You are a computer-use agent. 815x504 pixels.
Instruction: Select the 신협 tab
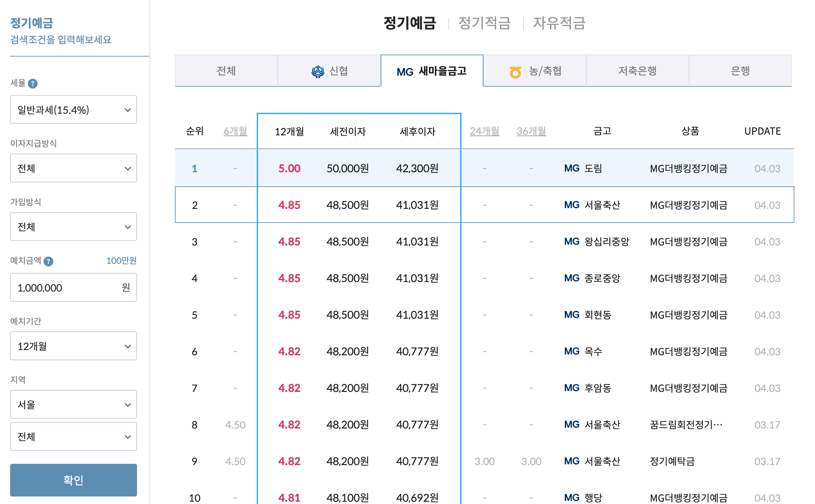(329, 71)
